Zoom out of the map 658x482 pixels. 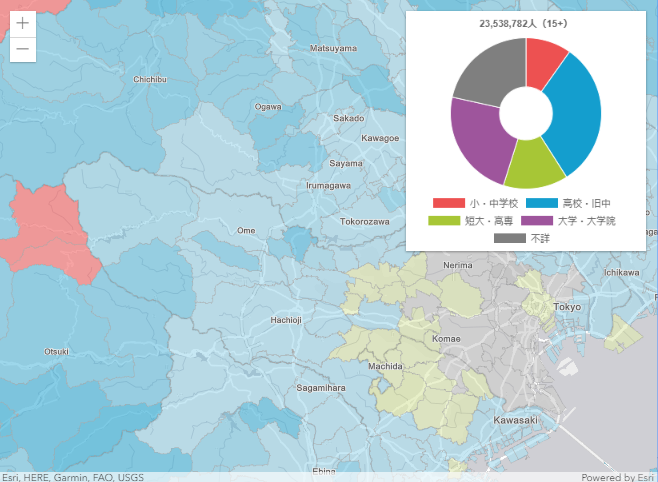click(x=23, y=49)
